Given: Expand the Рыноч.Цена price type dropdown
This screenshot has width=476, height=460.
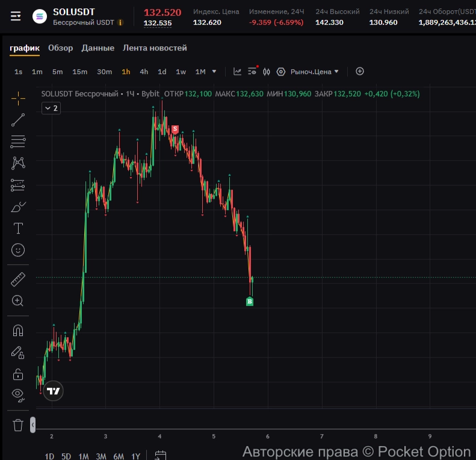Looking at the screenshot, I should [315, 72].
